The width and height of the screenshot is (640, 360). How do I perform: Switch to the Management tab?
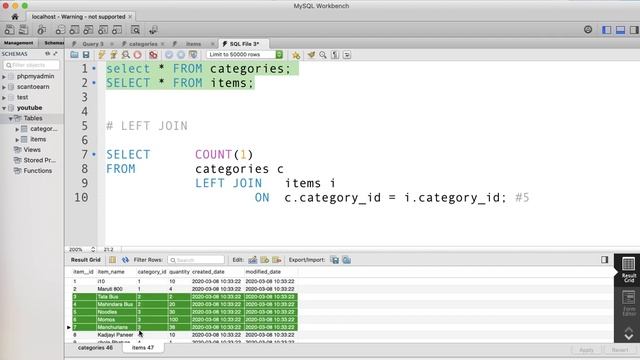18,43
